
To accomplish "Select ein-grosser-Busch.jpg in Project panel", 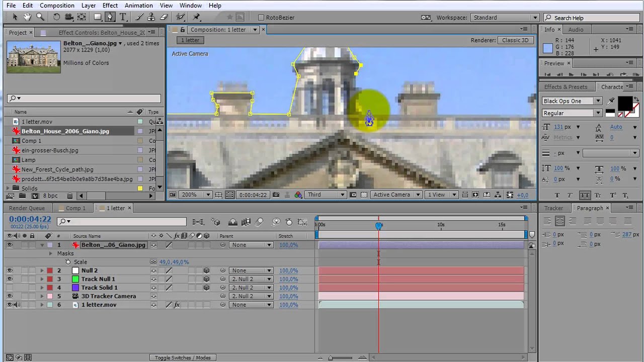I will [x=50, y=150].
